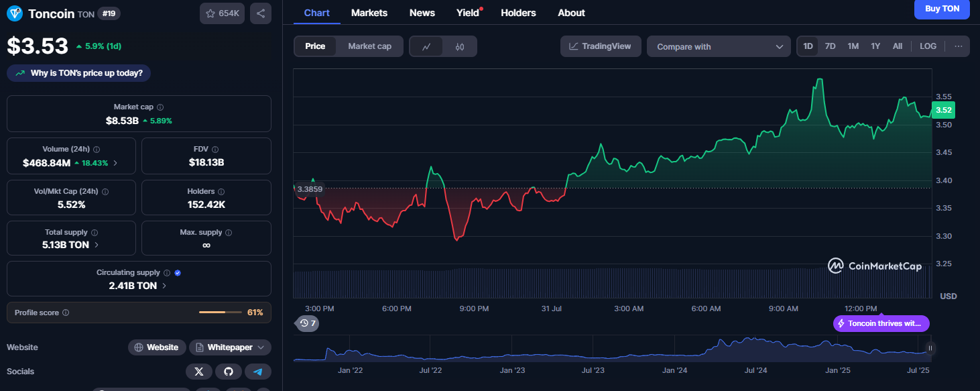Click the Buy TON button
980x391 pixels.
tap(942, 9)
